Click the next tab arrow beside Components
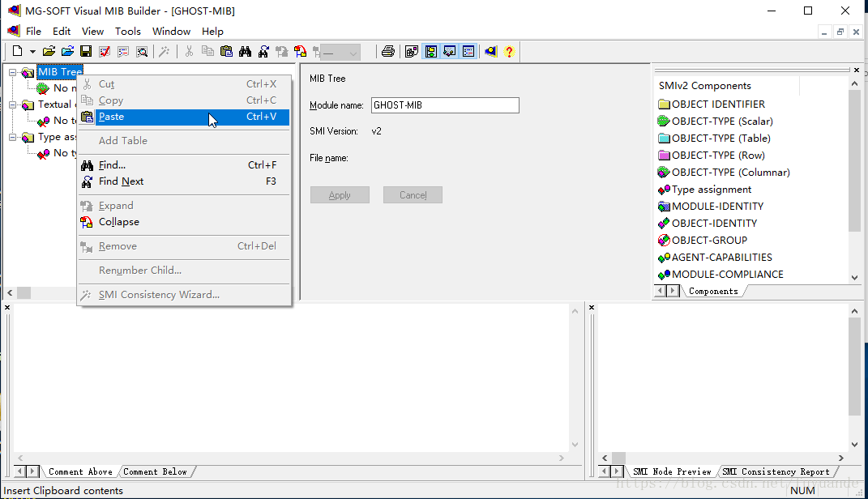This screenshot has width=868, height=499. 673,291
